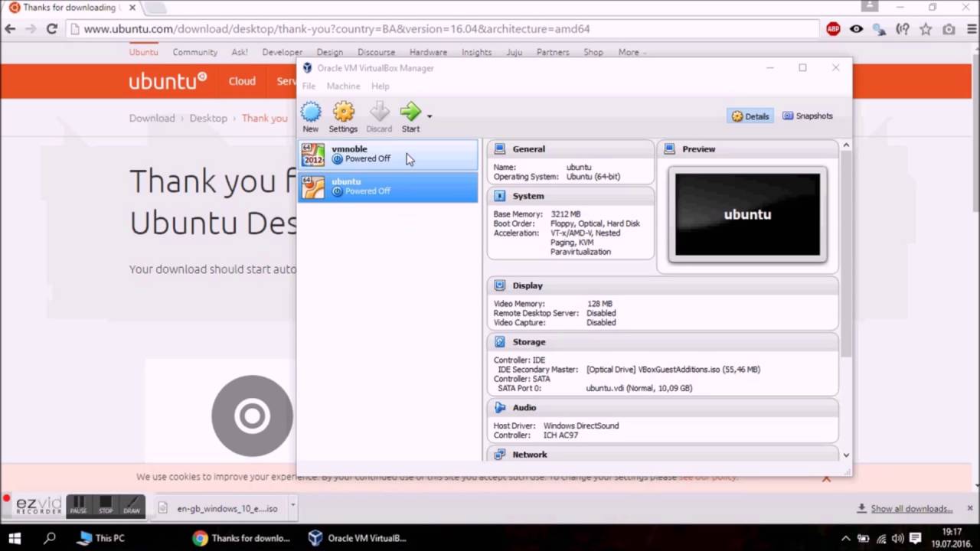Image resolution: width=980 pixels, height=551 pixels.
Task: Click Show all downloads link
Action: (x=911, y=508)
